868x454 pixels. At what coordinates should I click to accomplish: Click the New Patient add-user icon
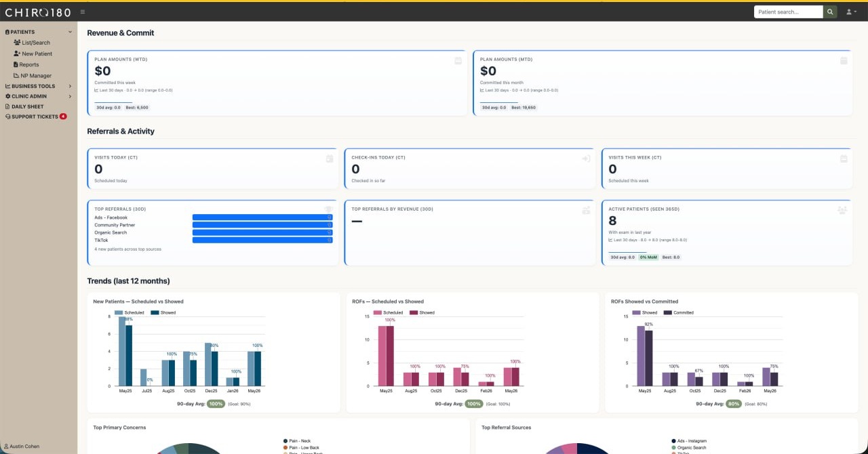(17, 54)
